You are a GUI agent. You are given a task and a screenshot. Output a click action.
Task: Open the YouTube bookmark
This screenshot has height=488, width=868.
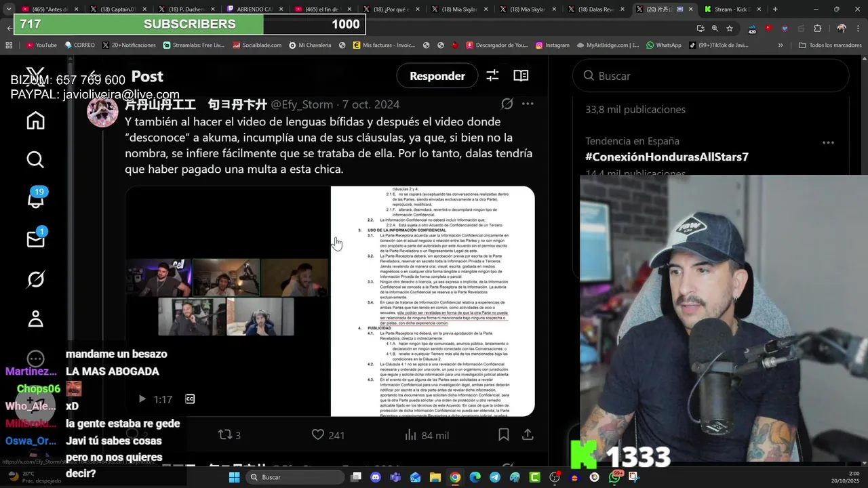pos(41,45)
